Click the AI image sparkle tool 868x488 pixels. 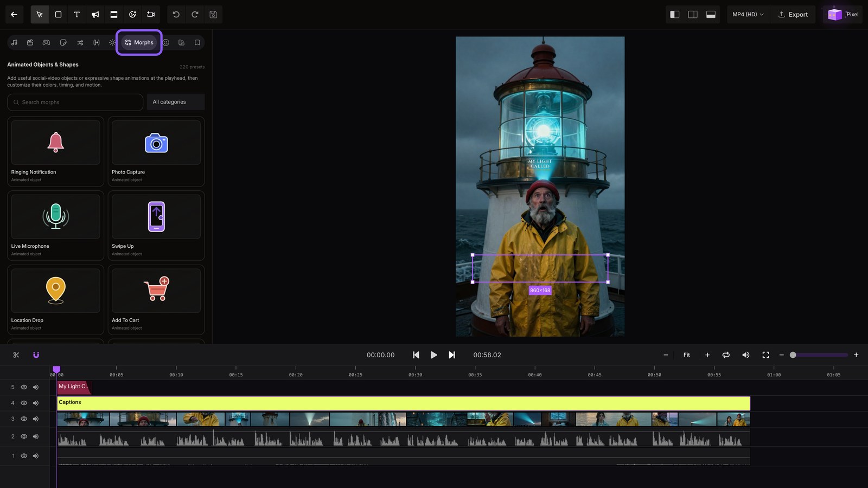point(132,15)
